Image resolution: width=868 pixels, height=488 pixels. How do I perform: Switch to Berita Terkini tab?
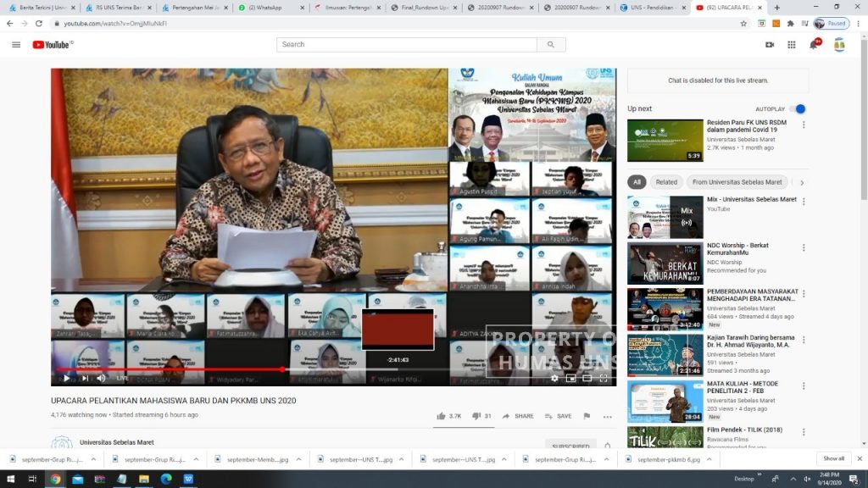point(42,8)
